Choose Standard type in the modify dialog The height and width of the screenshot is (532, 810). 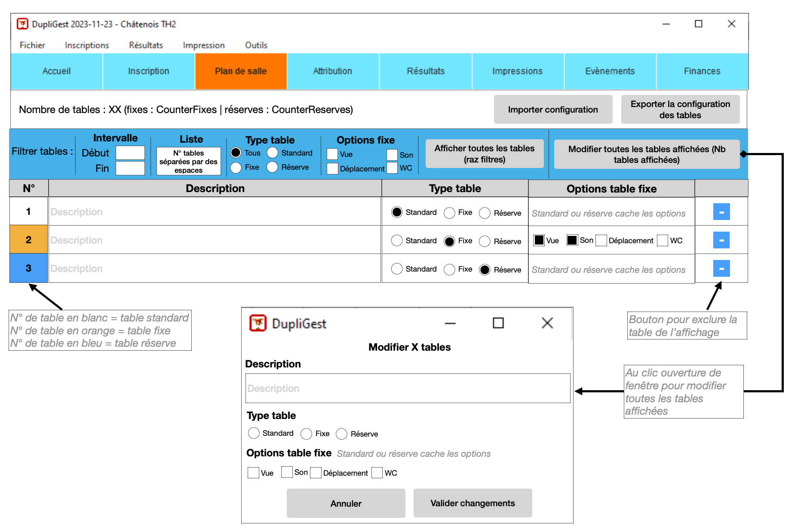pyautogui.click(x=254, y=433)
